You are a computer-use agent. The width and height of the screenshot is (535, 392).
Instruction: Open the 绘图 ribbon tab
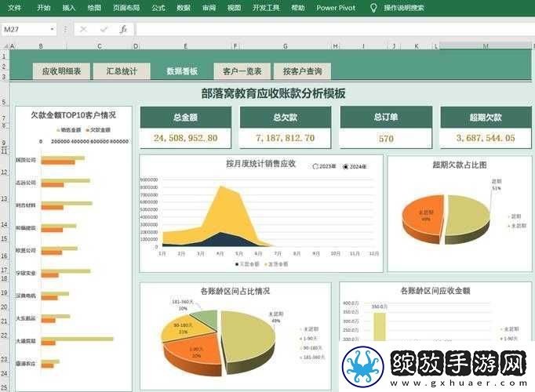click(x=94, y=8)
